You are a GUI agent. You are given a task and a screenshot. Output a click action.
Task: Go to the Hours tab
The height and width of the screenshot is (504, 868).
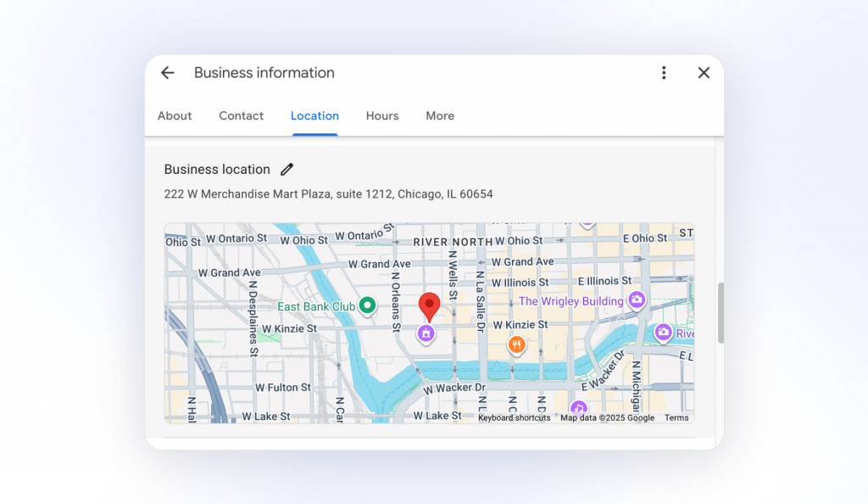coord(382,116)
